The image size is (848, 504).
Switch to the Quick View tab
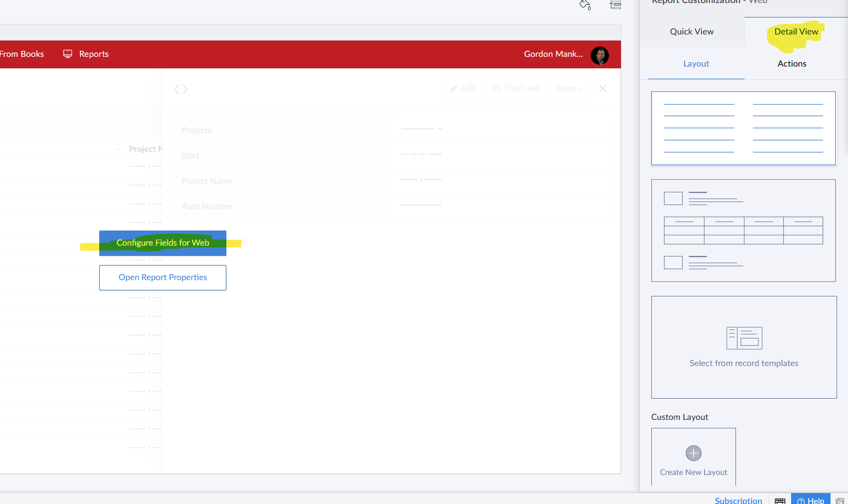tap(691, 31)
